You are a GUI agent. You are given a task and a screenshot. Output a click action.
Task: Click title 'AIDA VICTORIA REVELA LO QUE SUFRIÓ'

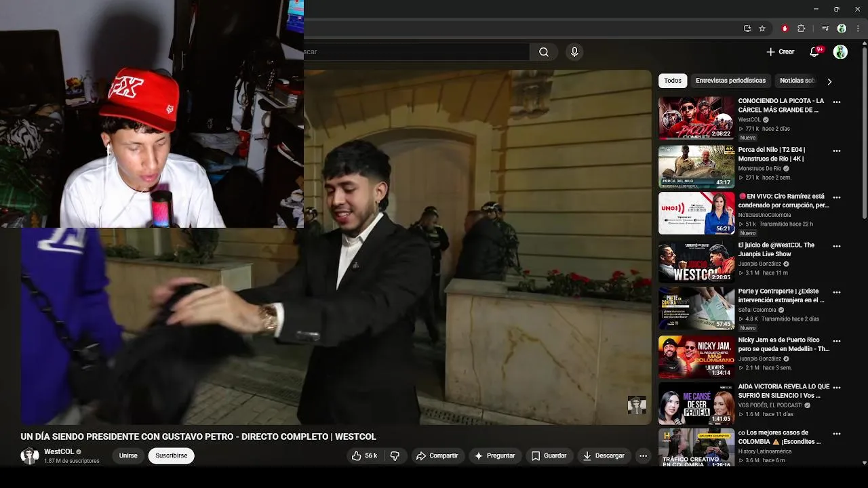click(x=784, y=391)
